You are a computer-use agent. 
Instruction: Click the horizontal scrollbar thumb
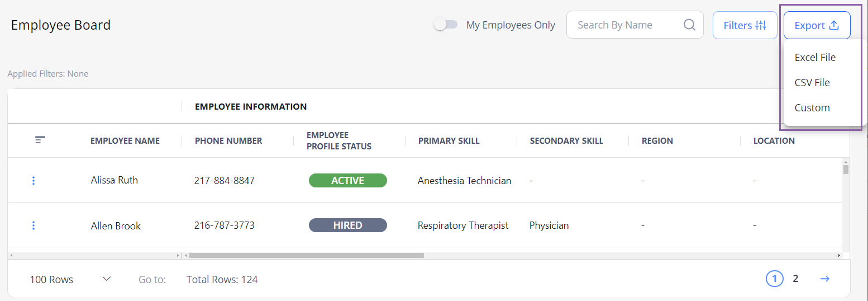(x=306, y=255)
